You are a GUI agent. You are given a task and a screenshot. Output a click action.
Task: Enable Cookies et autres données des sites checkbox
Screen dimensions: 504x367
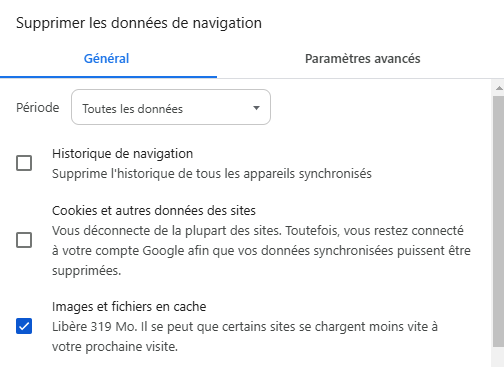click(24, 240)
